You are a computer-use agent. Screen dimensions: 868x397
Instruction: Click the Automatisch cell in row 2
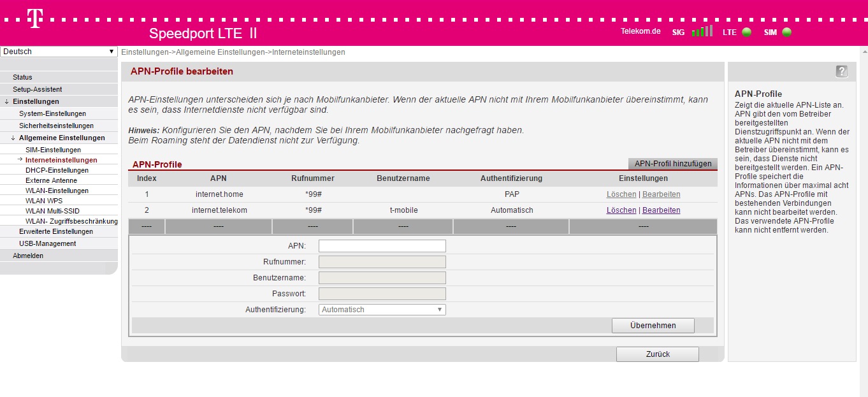point(512,210)
